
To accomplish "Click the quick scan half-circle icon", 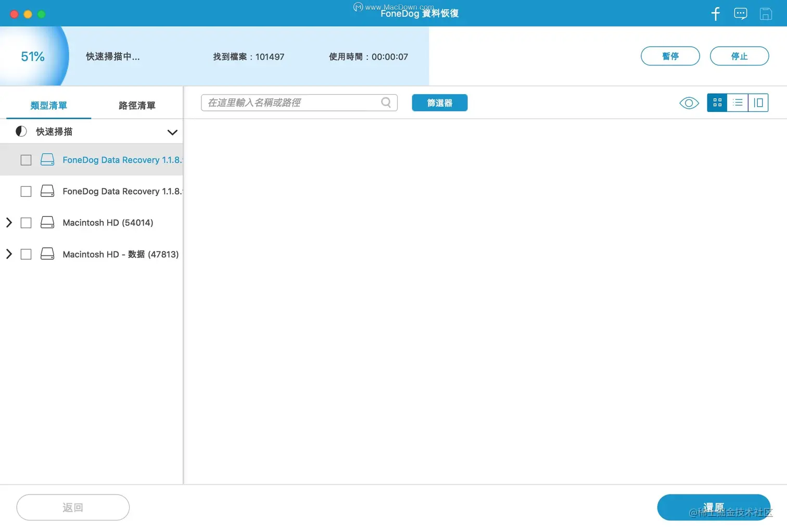I will pyautogui.click(x=21, y=132).
